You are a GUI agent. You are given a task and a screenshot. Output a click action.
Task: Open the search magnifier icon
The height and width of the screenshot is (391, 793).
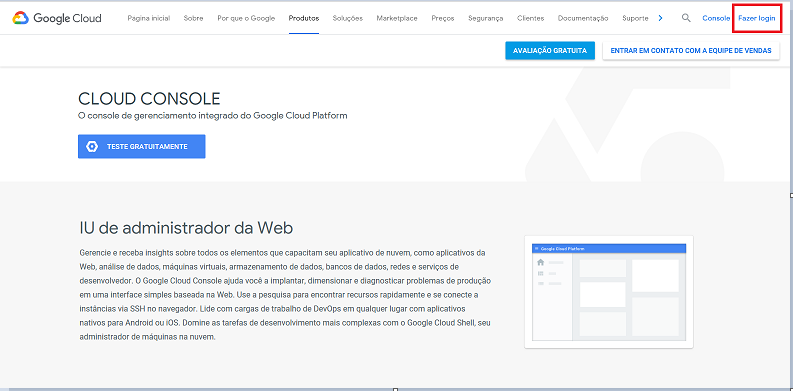[x=686, y=18]
